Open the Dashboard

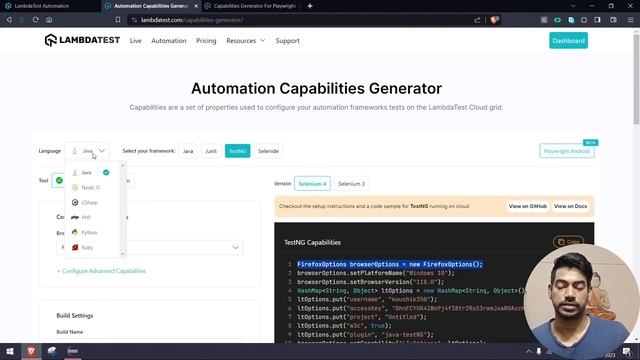click(568, 40)
